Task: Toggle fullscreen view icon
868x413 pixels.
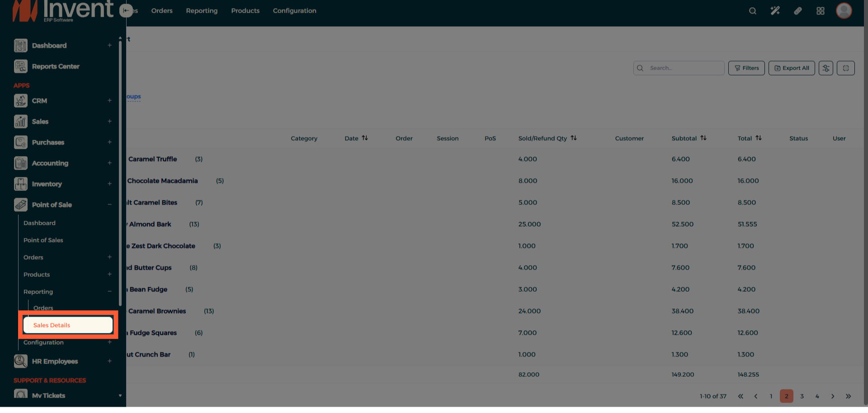Action: 845,68
